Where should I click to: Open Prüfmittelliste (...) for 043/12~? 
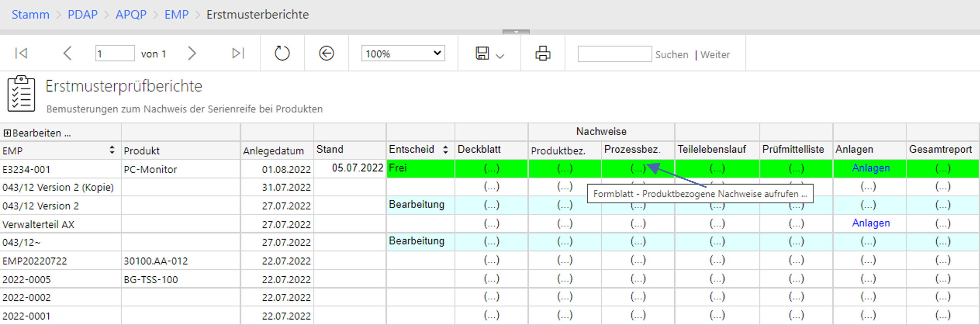[796, 242]
